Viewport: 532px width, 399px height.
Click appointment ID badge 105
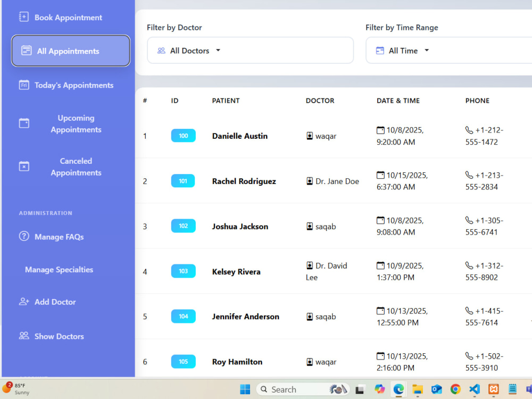click(x=183, y=361)
